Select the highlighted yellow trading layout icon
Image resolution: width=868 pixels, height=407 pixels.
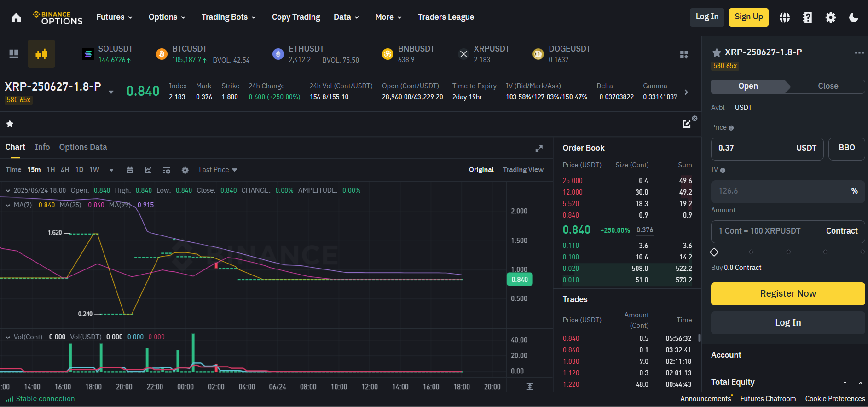click(41, 54)
